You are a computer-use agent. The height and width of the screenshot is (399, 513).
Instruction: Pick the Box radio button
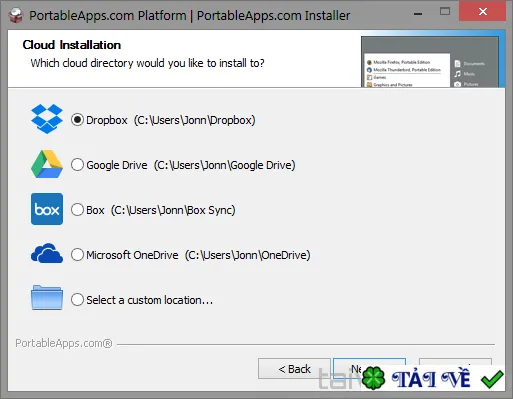(77, 210)
